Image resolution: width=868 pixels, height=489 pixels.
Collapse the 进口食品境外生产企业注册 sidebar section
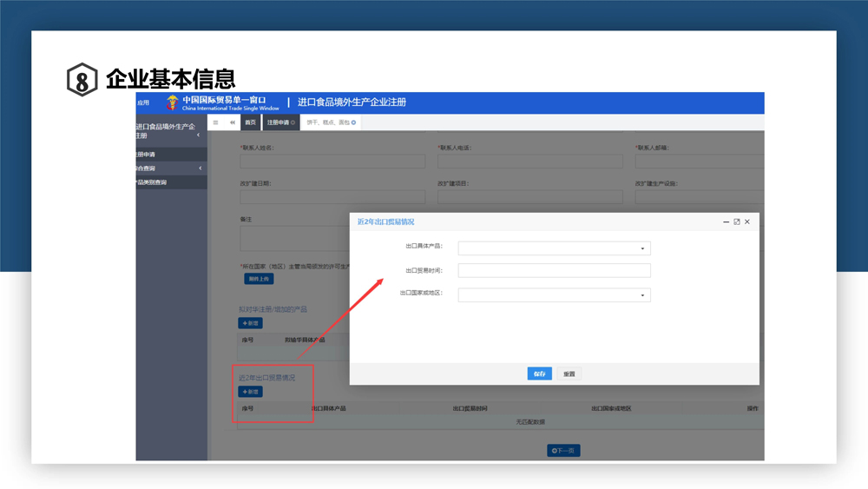point(198,135)
